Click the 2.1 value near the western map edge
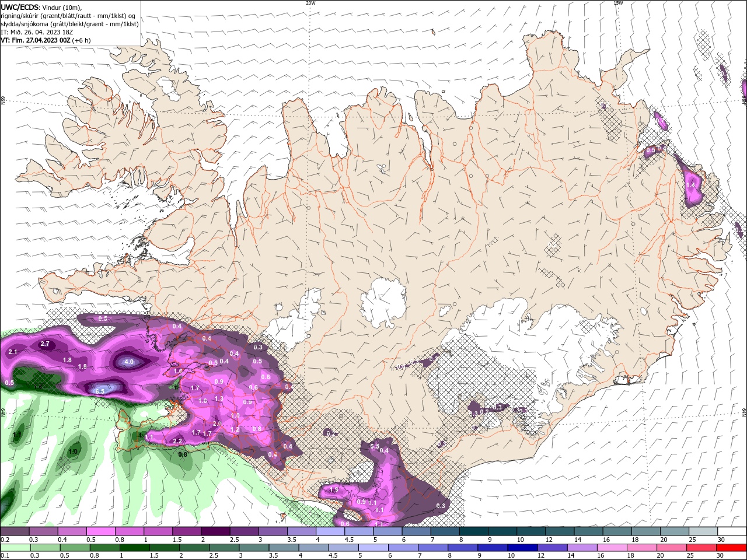 [x=13, y=352]
